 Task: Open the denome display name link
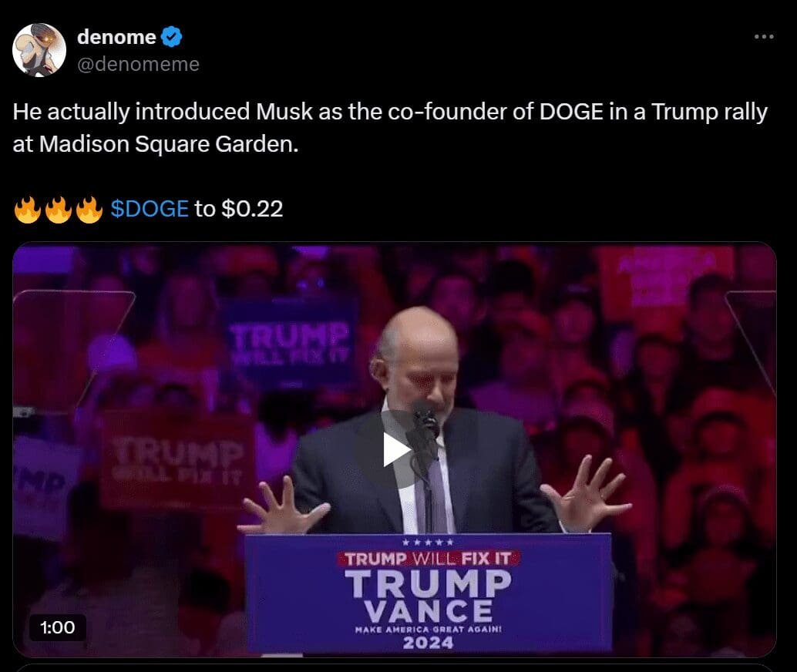[x=116, y=36]
